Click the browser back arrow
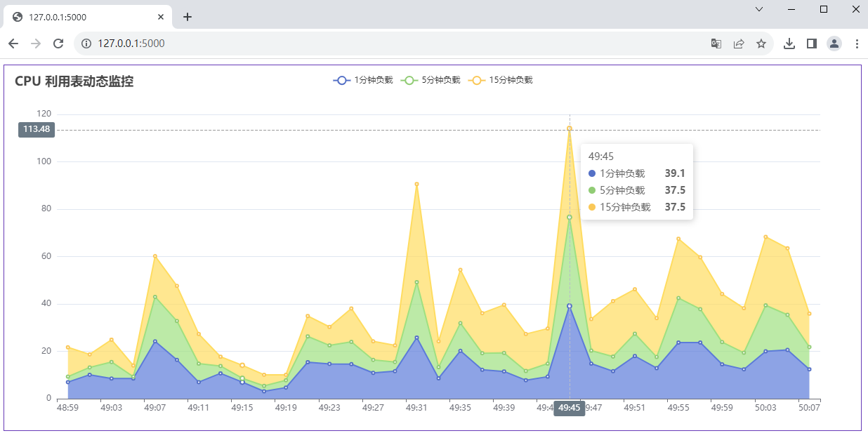This screenshot has height=438, width=868. click(13, 44)
